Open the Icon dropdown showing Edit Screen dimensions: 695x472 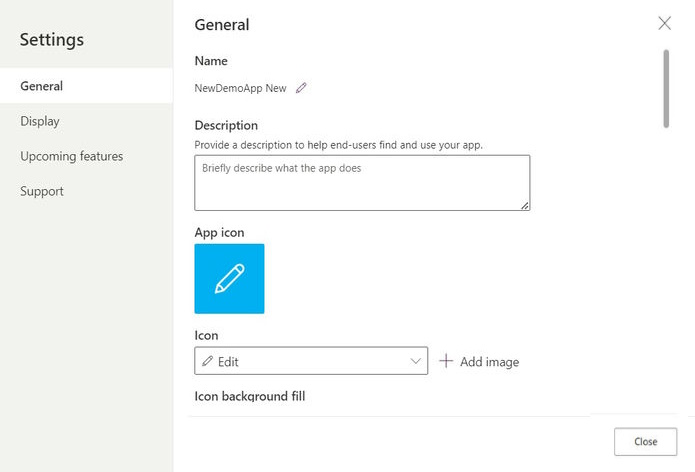pyautogui.click(x=310, y=361)
